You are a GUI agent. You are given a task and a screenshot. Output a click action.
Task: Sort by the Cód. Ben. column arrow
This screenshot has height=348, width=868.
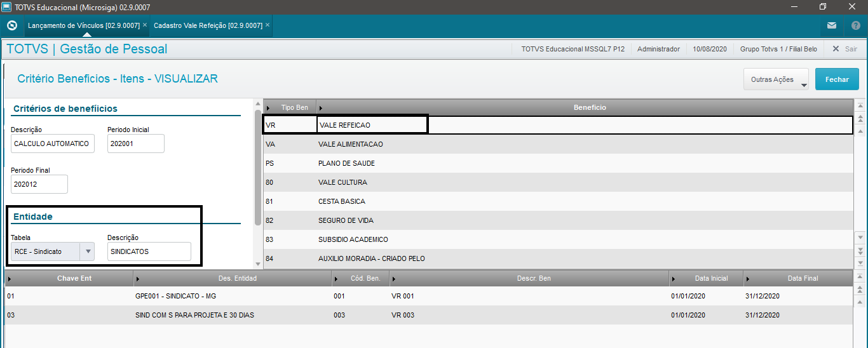336,279
